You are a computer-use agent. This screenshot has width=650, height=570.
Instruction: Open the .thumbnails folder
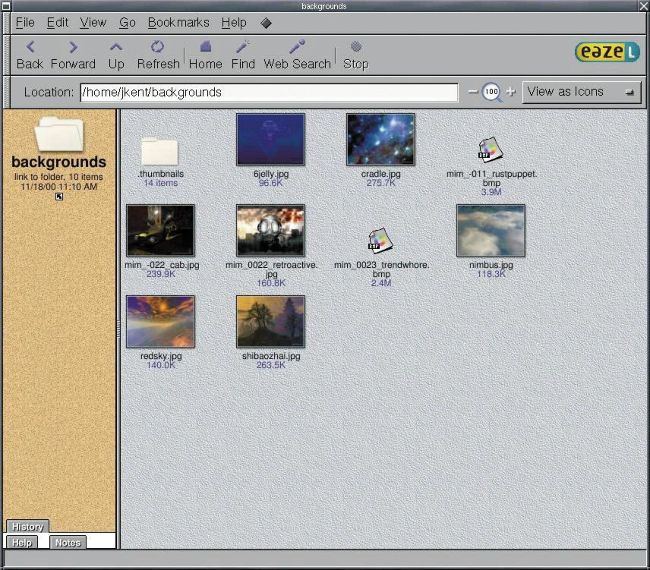pyautogui.click(x=158, y=151)
